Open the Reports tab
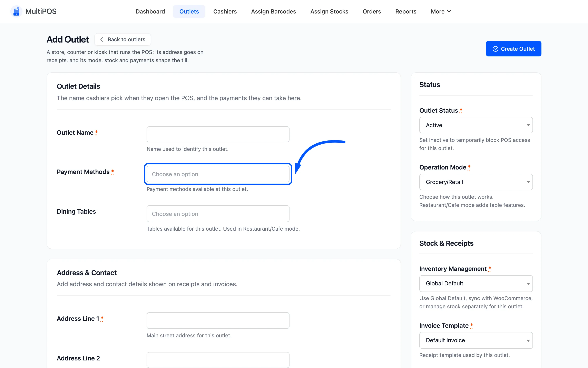588x368 pixels. [x=406, y=11]
